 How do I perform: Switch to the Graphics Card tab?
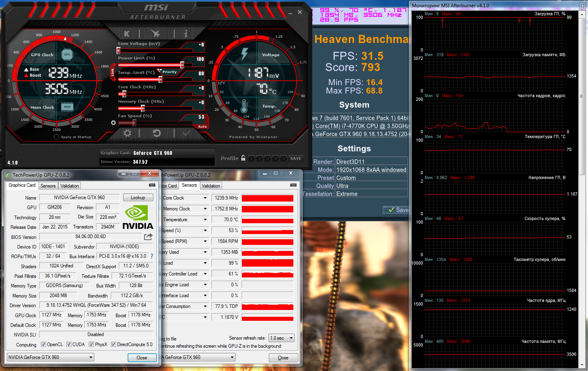pos(22,185)
